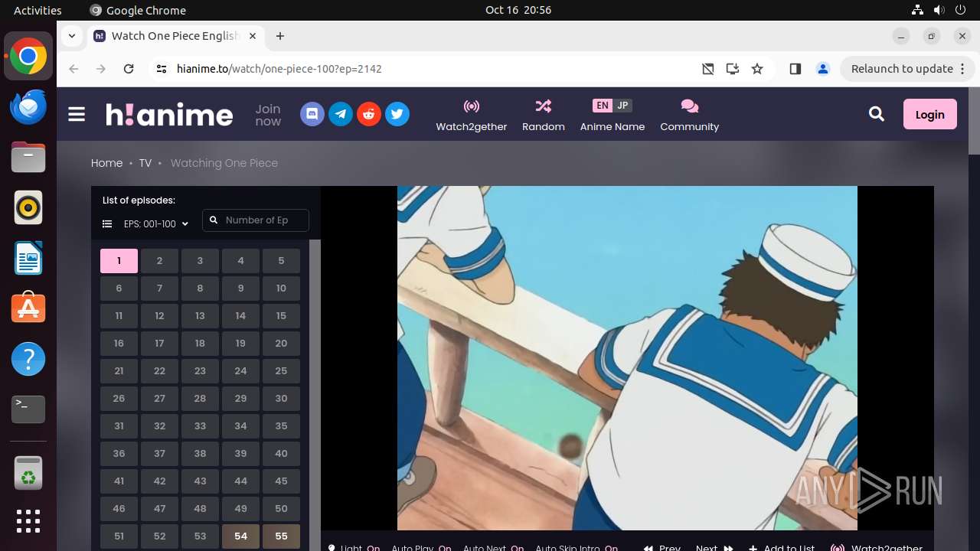The image size is (980, 551).
Task: Go to TV breadcrumb
Action: click(145, 163)
